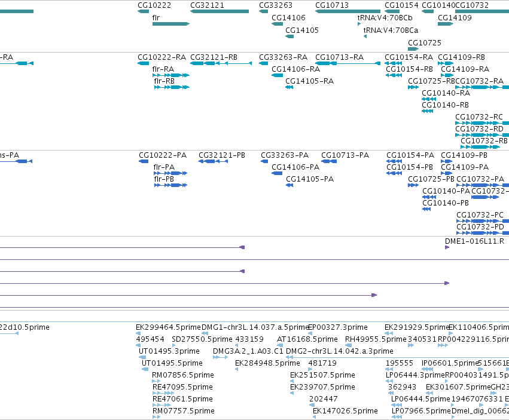Click EST RE47061.5prime
509x420 pixels.
161,405
